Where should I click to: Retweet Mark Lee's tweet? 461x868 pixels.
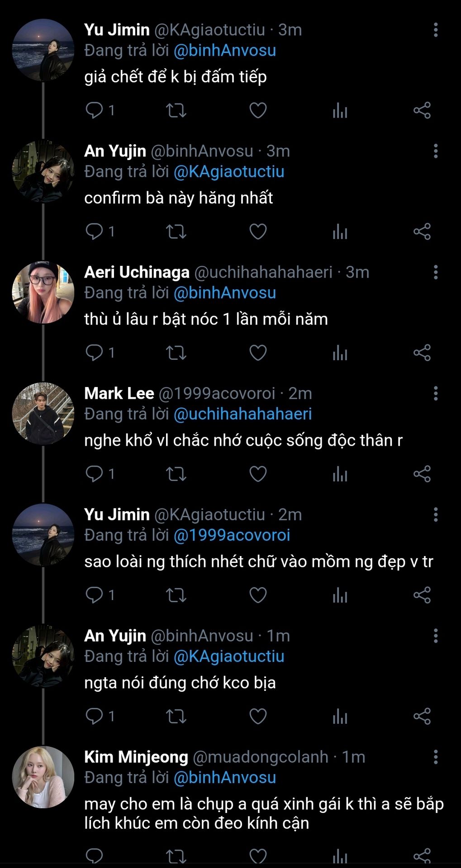[x=176, y=474]
